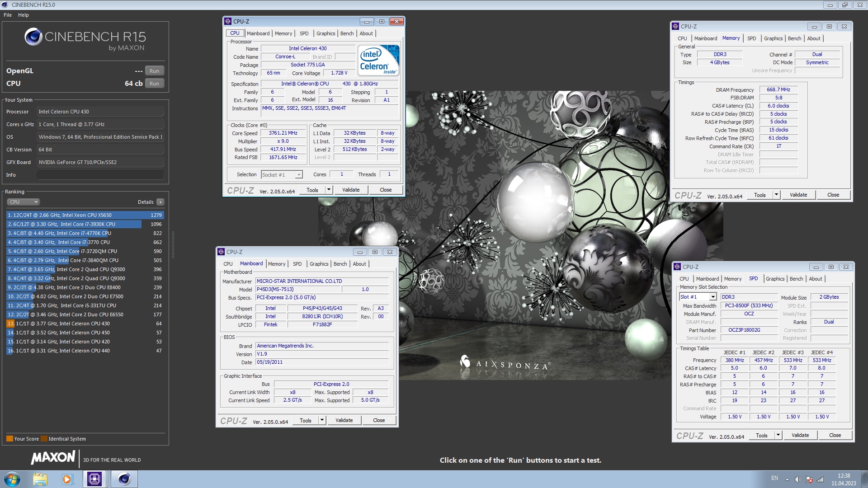Open Memory tab in top-left CPU-Z window

283,33
